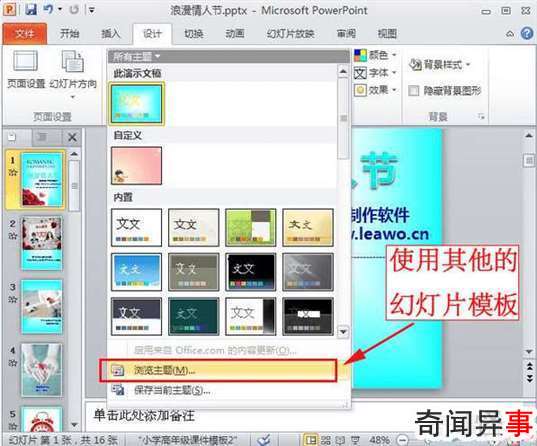Expand the Effects (效果) dropdown arrow
537x446 pixels.
point(394,90)
